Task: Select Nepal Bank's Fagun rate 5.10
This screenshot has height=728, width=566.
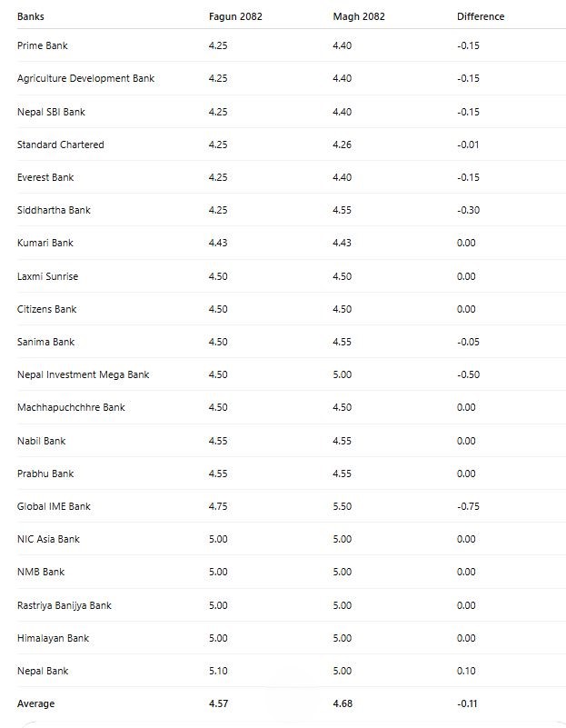Action: pos(218,671)
